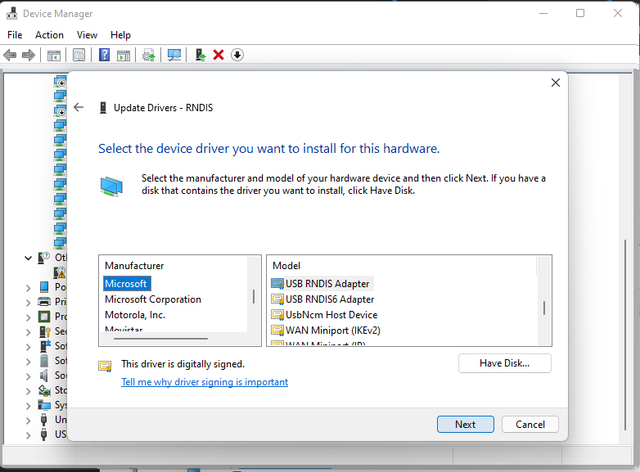Click the Device Manager tree vertical scrollbar
The image size is (640, 472).
[x=625, y=334]
